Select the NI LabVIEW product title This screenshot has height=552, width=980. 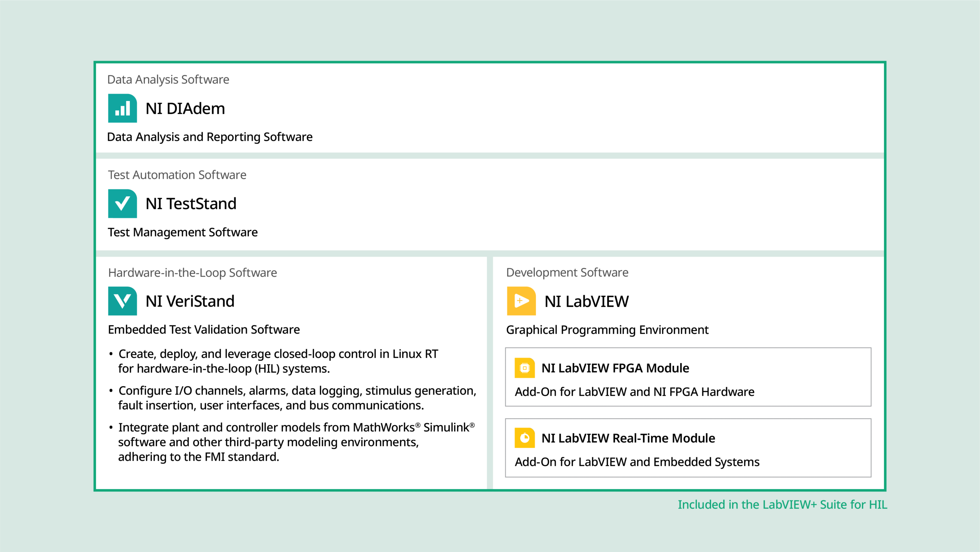[587, 301]
